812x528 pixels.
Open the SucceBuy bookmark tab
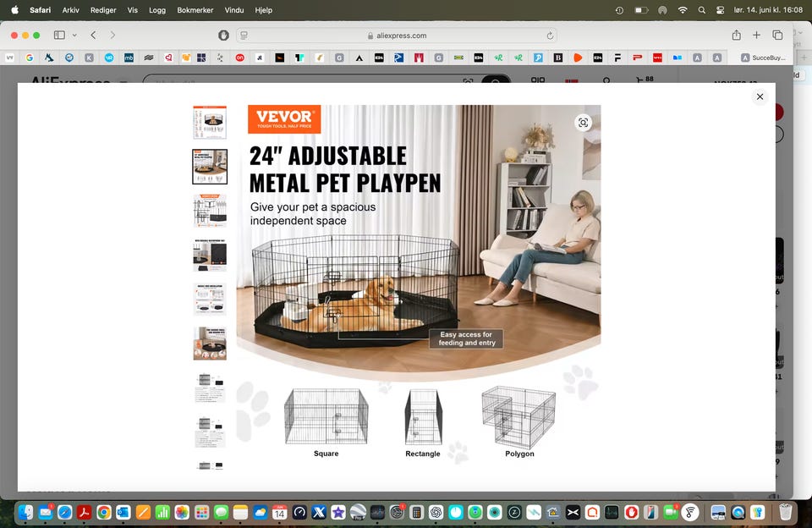pos(763,58)
